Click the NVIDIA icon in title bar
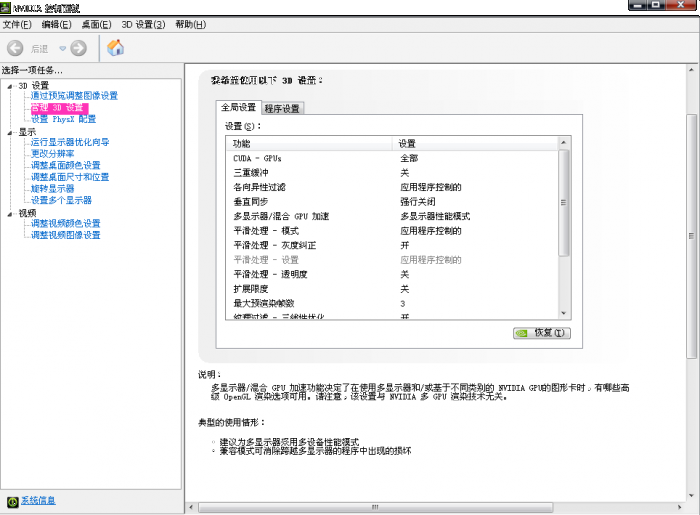The image size is (700, 515). (x=5, y=7)
